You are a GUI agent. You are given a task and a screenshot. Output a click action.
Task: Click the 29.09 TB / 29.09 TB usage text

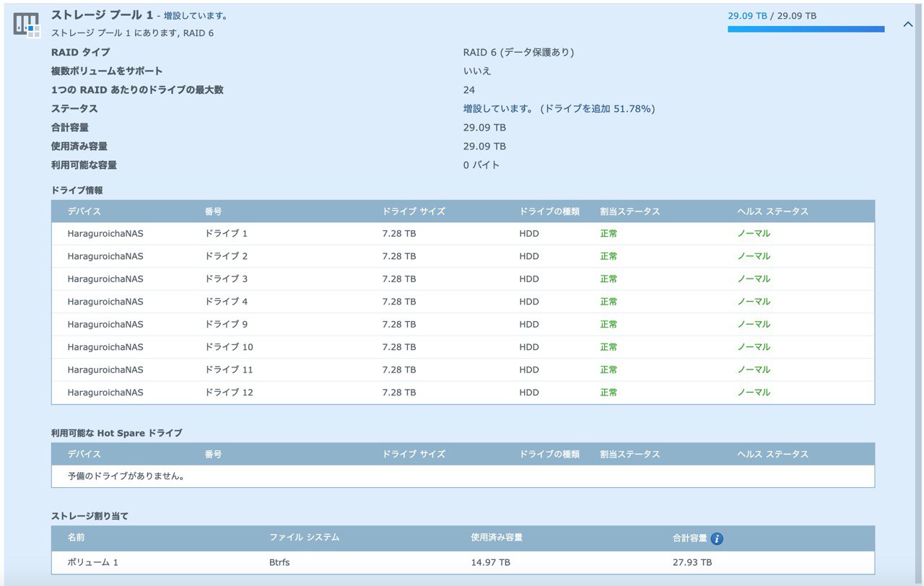coord(772,15)
